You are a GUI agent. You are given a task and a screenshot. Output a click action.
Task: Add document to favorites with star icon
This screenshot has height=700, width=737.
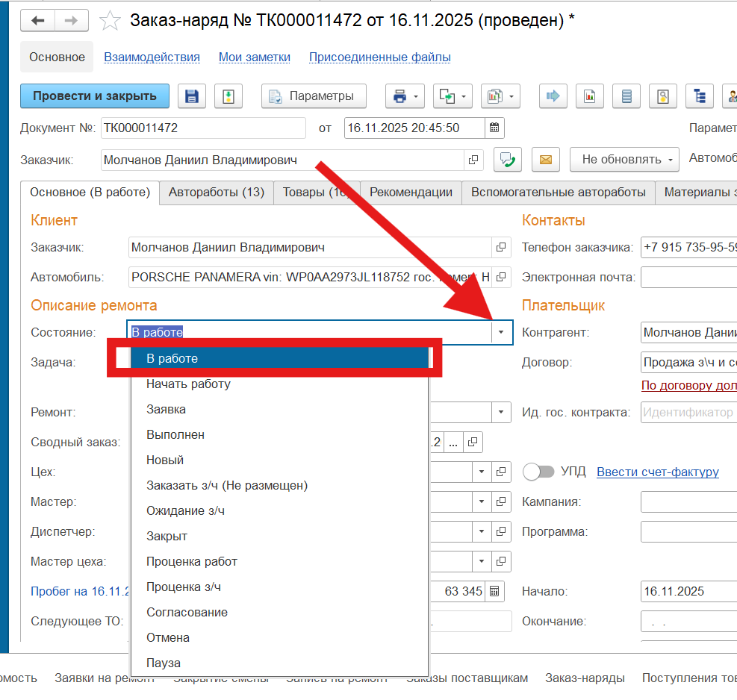(110, 20)
